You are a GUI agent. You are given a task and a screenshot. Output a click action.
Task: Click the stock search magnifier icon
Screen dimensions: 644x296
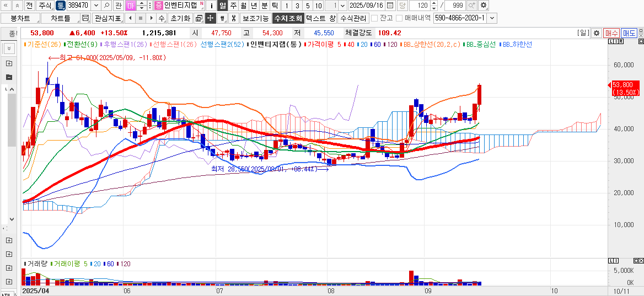point(106,6)
